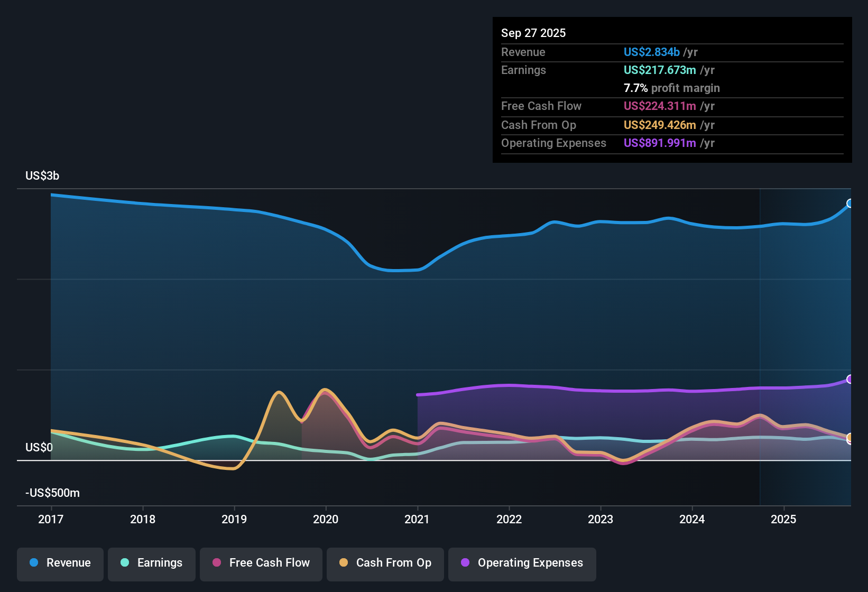Expand the Earnings breakdown row
The width and height of the screenshot is (868, 592).
coord(523,70)
